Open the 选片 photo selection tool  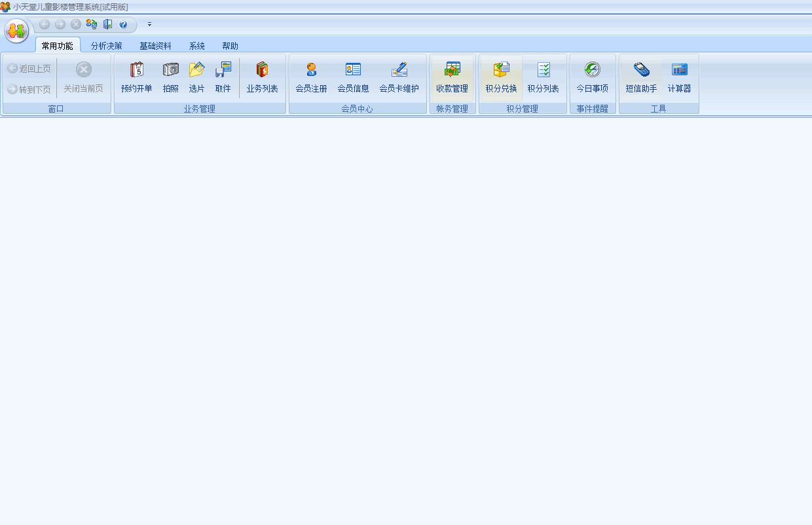[x=196, y=77]
